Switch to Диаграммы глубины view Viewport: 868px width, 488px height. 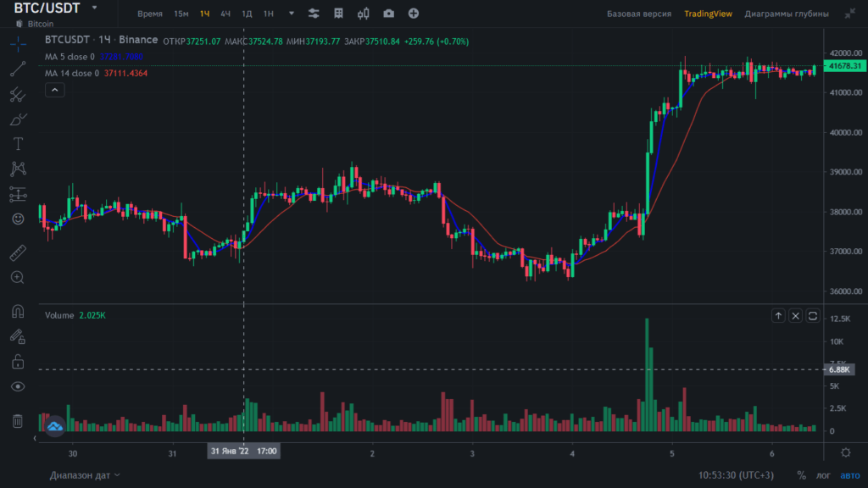click(783, 14)
